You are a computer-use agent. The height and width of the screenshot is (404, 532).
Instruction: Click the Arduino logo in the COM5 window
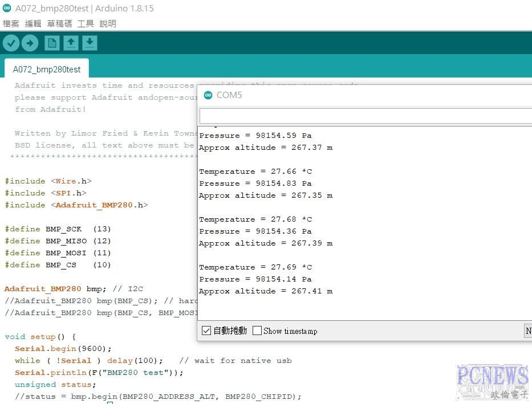(208, 95)
